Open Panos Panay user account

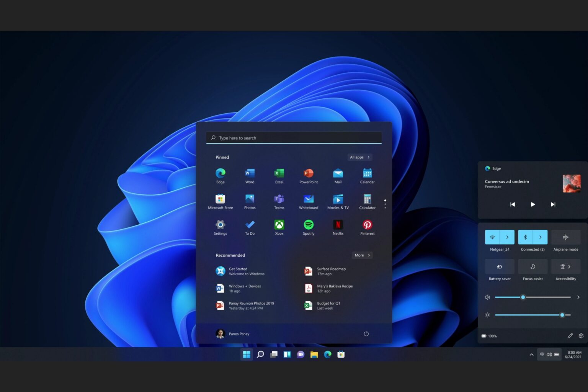coord(233,334)
